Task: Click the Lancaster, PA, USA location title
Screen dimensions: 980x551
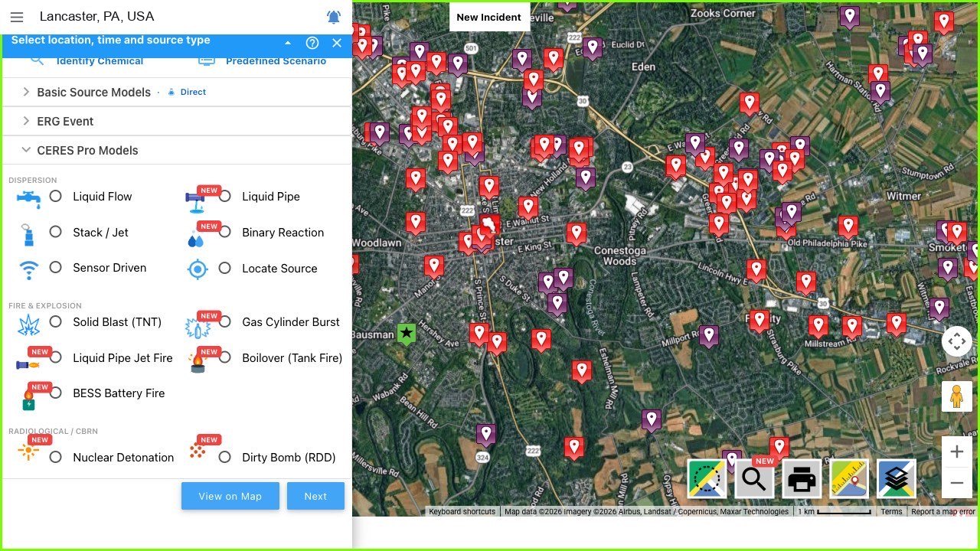Action: pos(96,16)
